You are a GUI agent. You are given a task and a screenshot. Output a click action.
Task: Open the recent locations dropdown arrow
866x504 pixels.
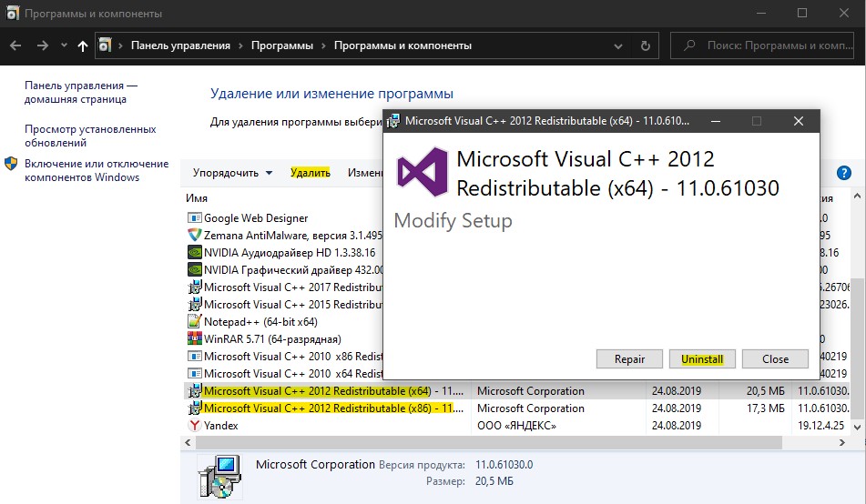[x=64, y=45]
